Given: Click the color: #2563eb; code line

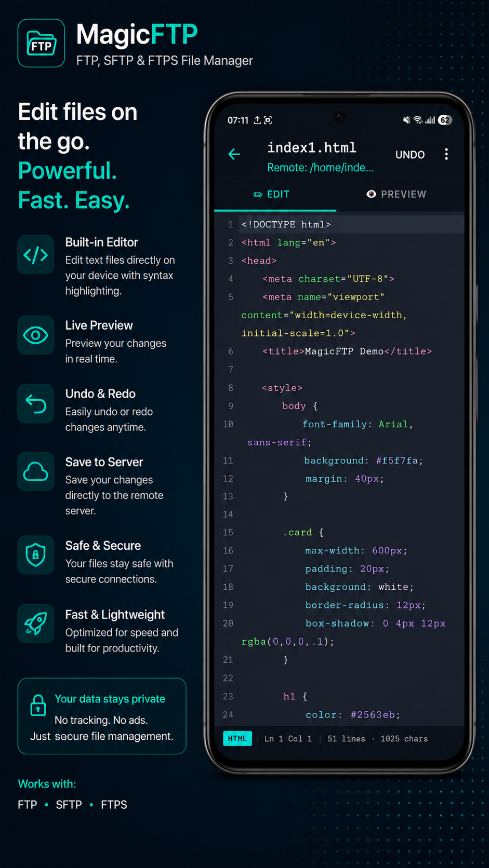Looking at the screenshot, I should (353, 715).
